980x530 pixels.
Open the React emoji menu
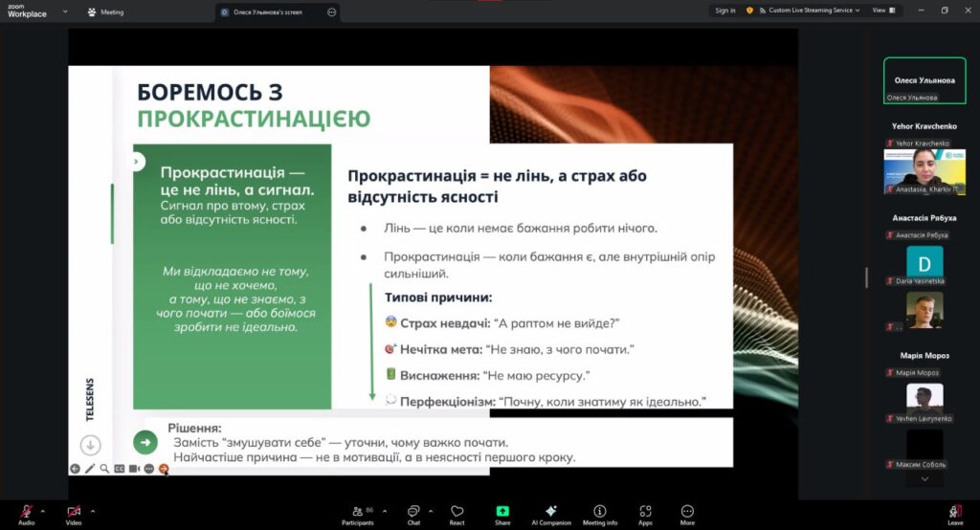[457, 513]
